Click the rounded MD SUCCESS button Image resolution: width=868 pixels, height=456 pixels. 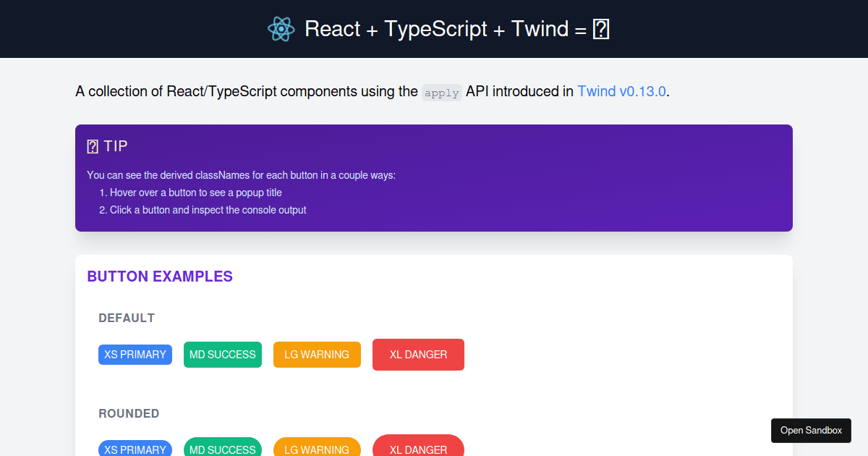[223, 449]
